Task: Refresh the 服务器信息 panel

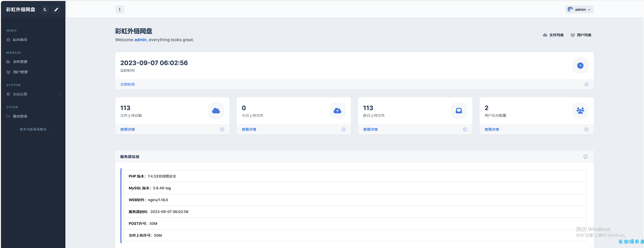Action: 585,157
